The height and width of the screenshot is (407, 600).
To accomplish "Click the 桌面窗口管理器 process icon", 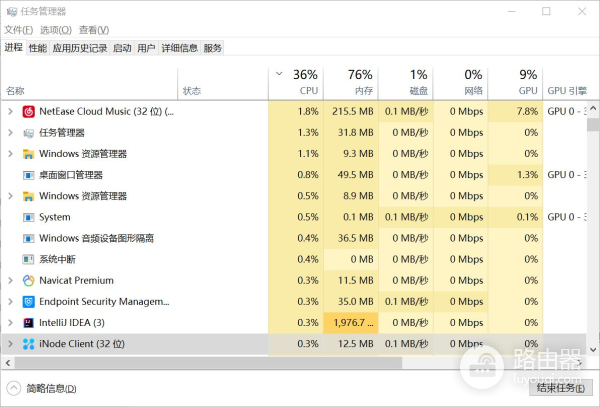I will [28, 175].
